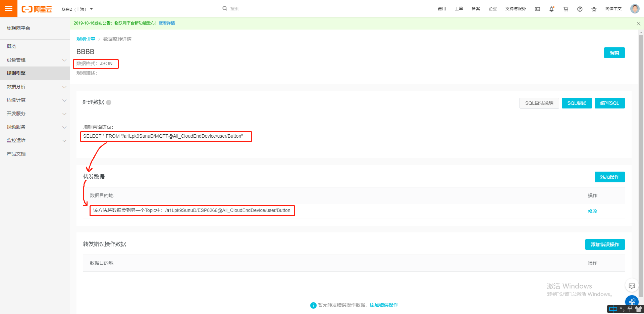Open the feedback chat bubble icon
Image resolution: width=644 pixels, height=314 pixels.
632,286
